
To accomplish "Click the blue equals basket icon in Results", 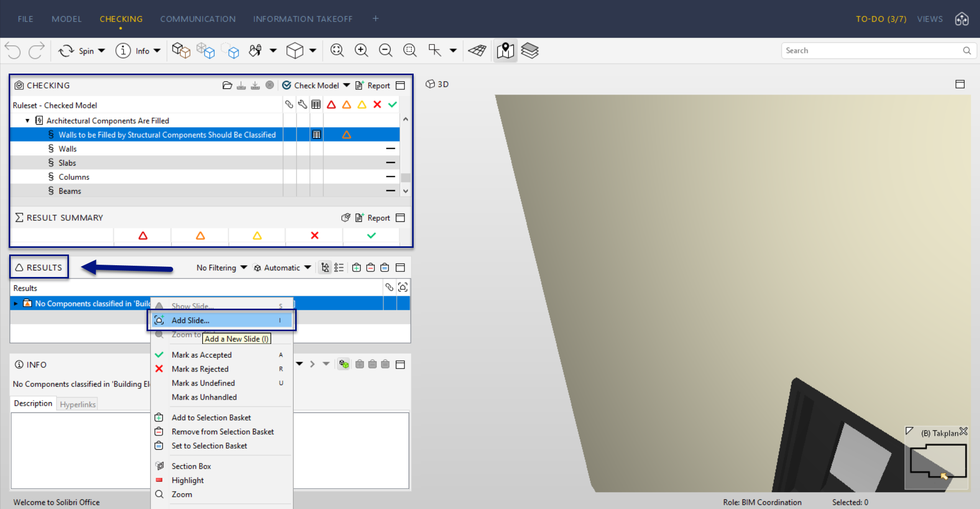I will tap(385, 268).
